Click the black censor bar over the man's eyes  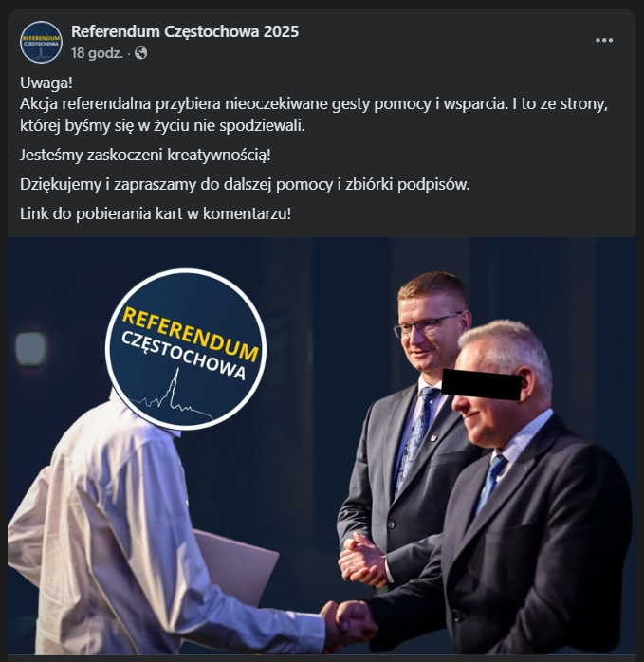(x=482, y=384)
